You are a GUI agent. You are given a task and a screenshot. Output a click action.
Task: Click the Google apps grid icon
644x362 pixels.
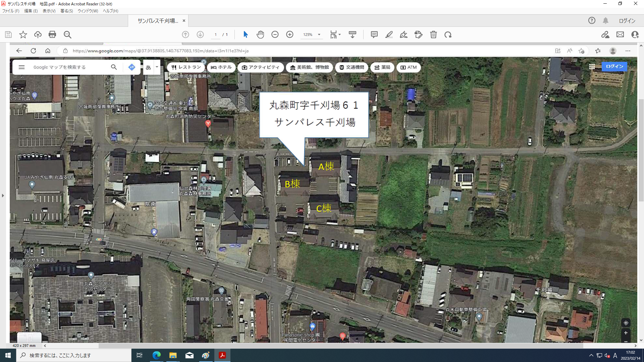592,67
